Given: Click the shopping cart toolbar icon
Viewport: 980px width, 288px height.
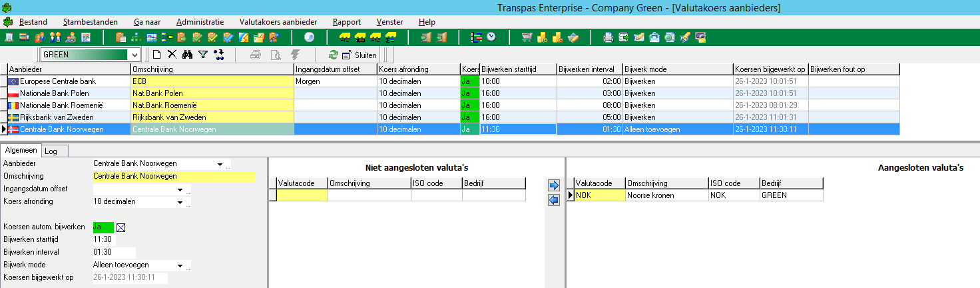Looking at the screenshot, I should pyautogui.click(x=527, y=37).
